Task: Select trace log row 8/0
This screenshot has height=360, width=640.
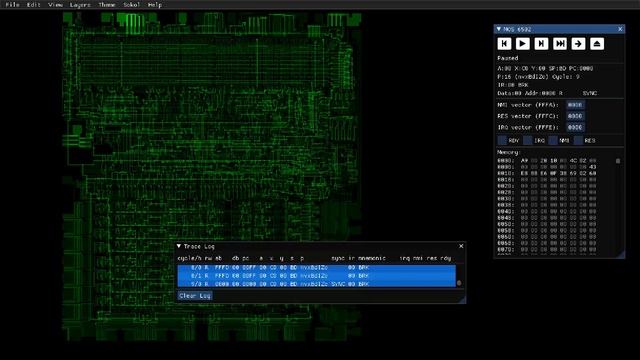Action: pos(316,268)
